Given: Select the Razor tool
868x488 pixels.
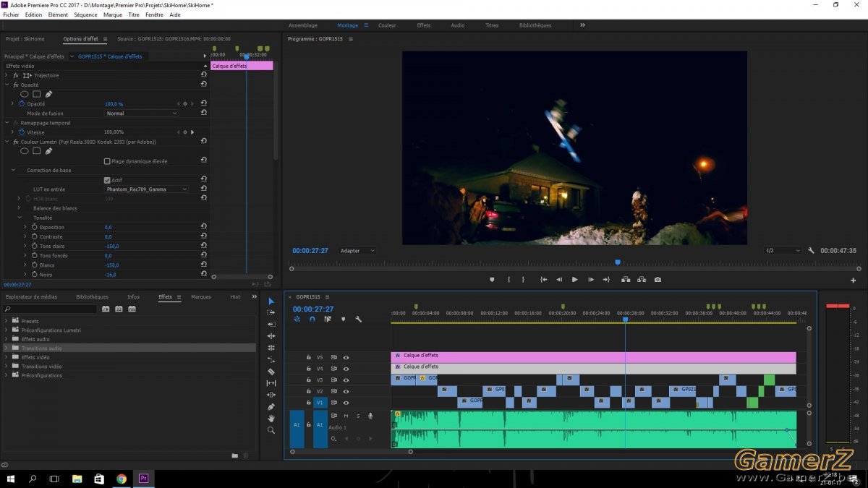Looking at the screenshot, I should [271, 372].
